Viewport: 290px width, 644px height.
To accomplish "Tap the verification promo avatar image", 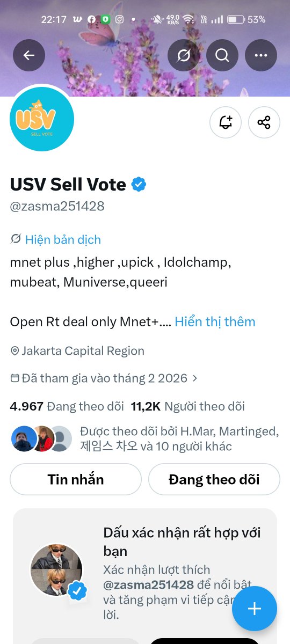I will 57,569.
